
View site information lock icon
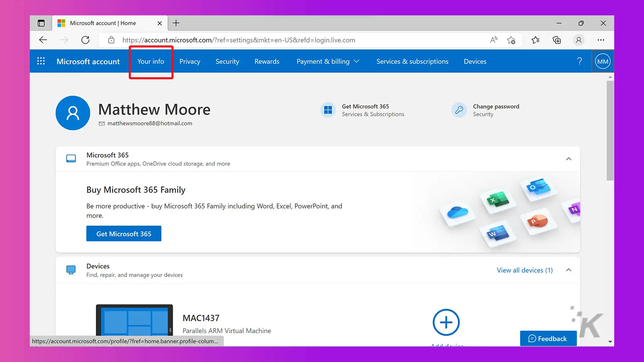point(111,40)
